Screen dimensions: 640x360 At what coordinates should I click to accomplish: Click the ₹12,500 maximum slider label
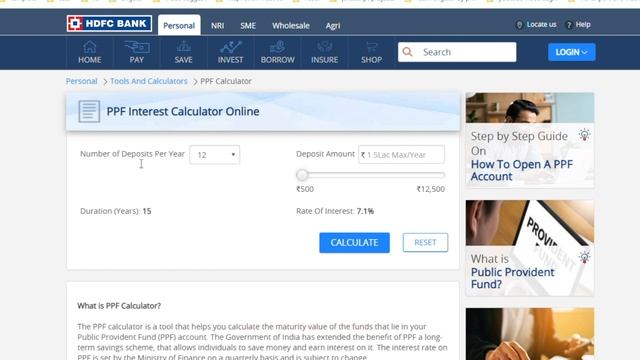[431, 189]
